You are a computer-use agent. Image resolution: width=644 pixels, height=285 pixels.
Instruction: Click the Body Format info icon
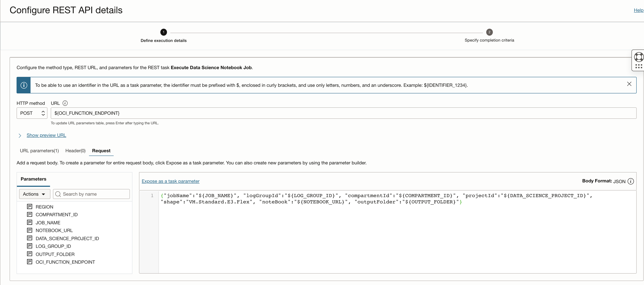(x=631, y=181)
